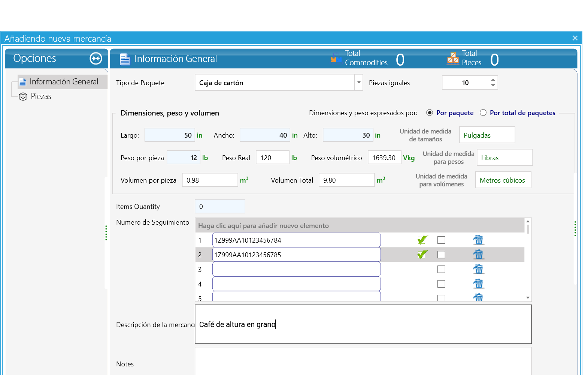Viewport: 588px width, 375px height.
Task: Open the Libras weight unit selector
Action: tap(504, 157)
